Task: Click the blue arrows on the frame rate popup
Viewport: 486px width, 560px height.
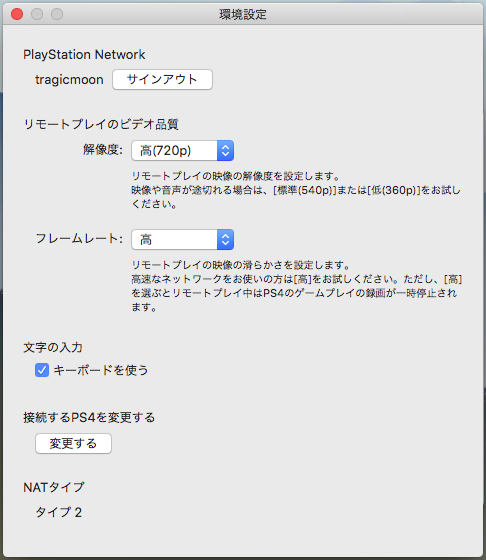Action: pos(225,239)
